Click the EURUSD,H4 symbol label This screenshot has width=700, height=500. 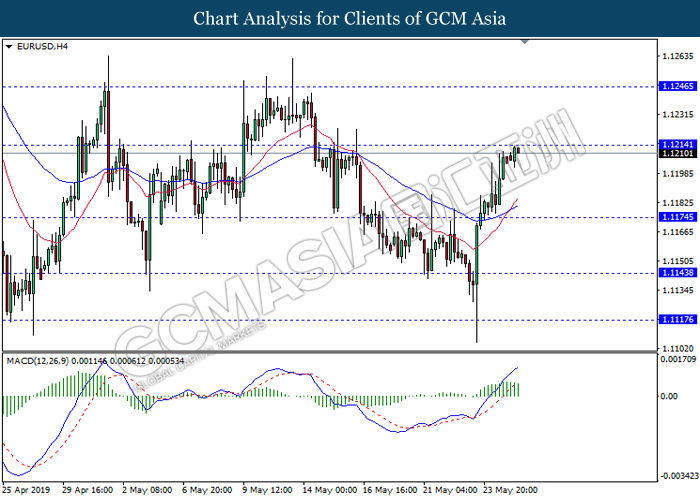tap(42, 46)
